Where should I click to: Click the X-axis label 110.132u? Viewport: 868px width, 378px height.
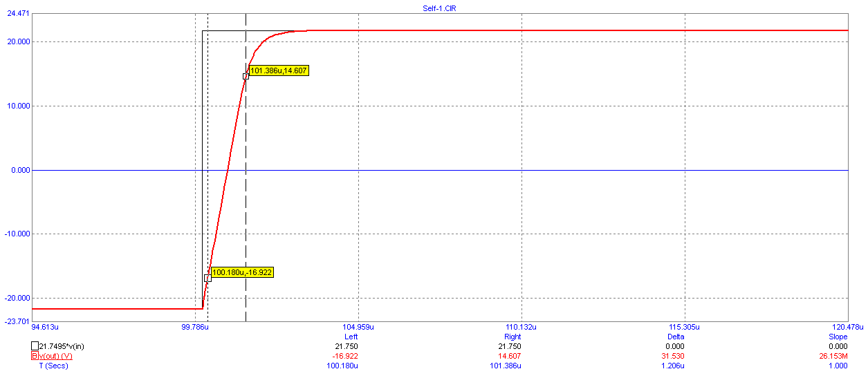[521, 327]
